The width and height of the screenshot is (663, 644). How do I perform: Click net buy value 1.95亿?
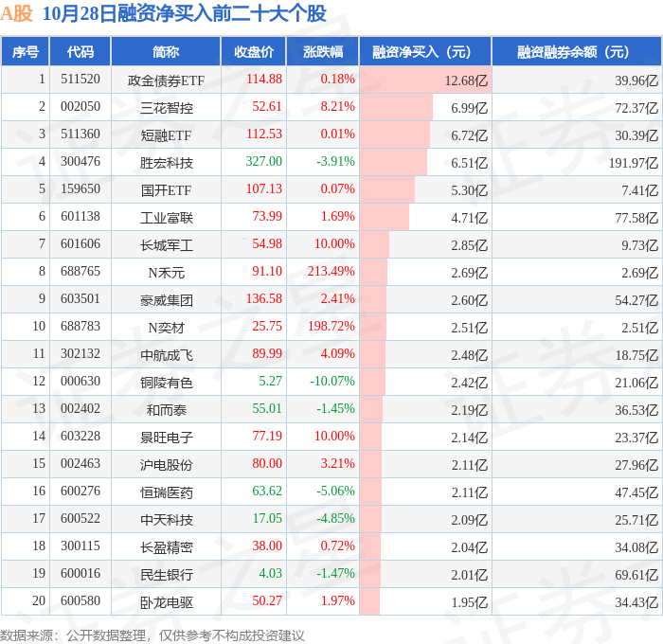(469, 602)
